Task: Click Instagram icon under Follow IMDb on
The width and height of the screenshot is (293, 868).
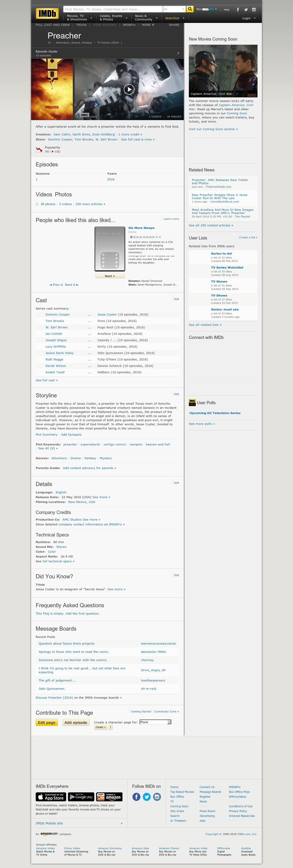Action: coord(157,797)
